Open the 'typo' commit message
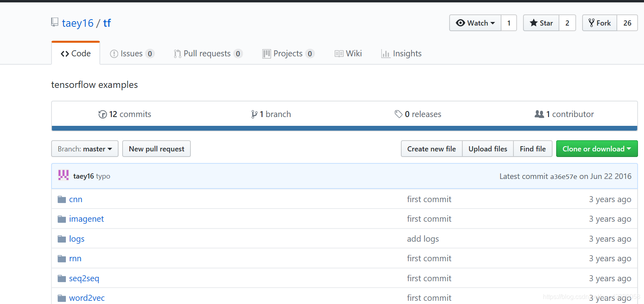The image size is (644, 304). click(x=103, y=176)
